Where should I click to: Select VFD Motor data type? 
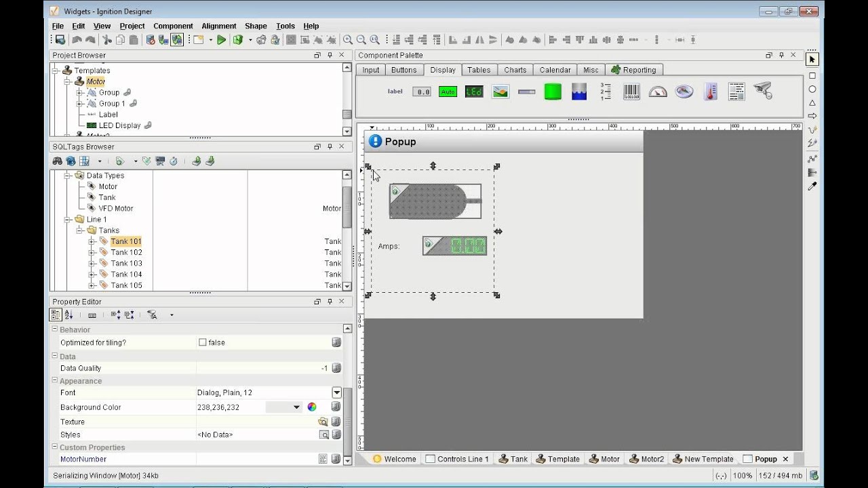(x=115, y=209)
